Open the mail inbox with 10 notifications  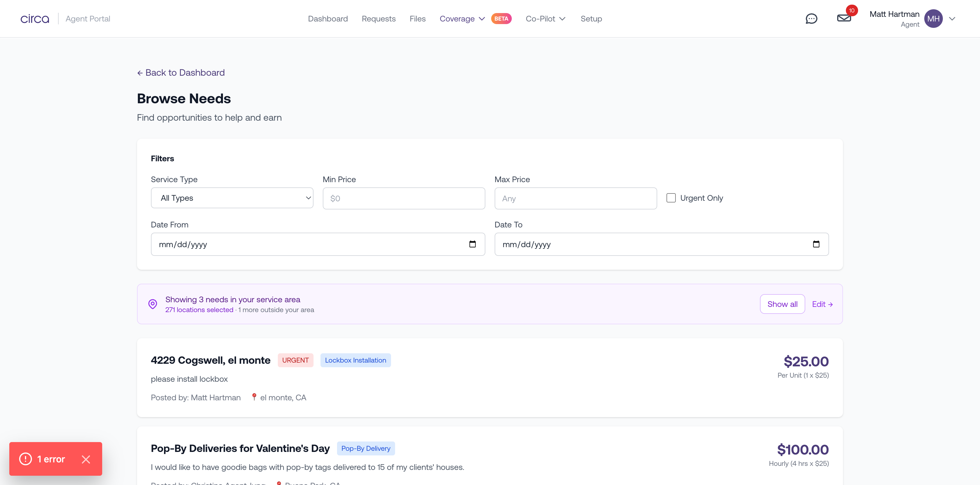(844, 18)
